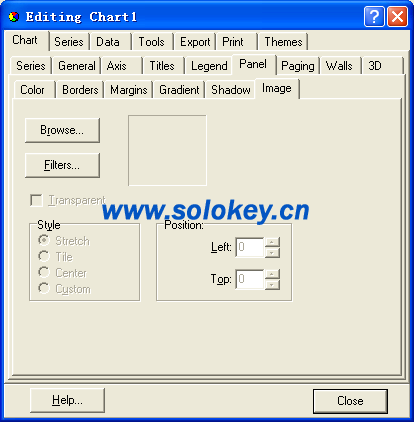The height and width of the screenshot is (422, 414).
Task: Click the Browse... button
Action: (62, 130)
